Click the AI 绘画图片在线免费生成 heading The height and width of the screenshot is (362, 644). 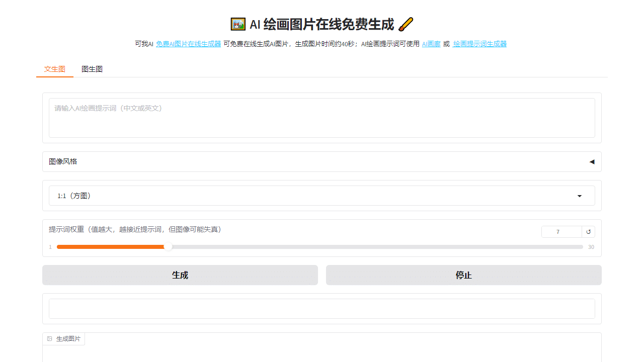(x=322, y=24)
